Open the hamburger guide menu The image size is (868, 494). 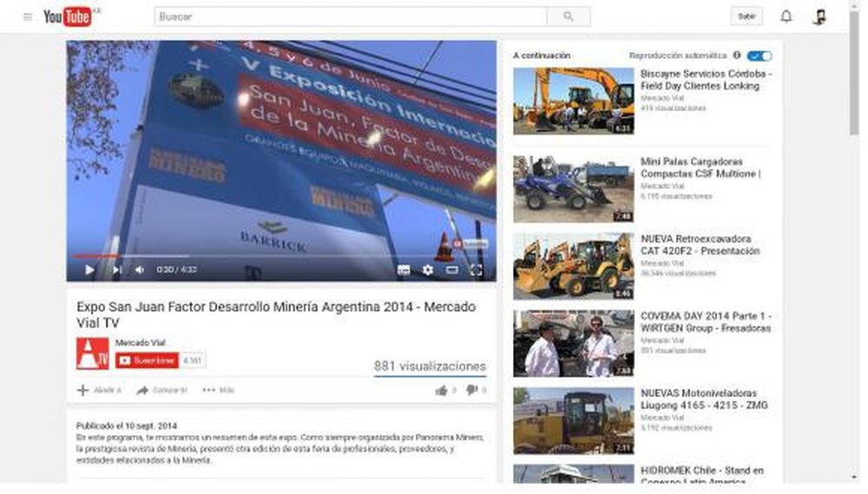tap(28, 17)
